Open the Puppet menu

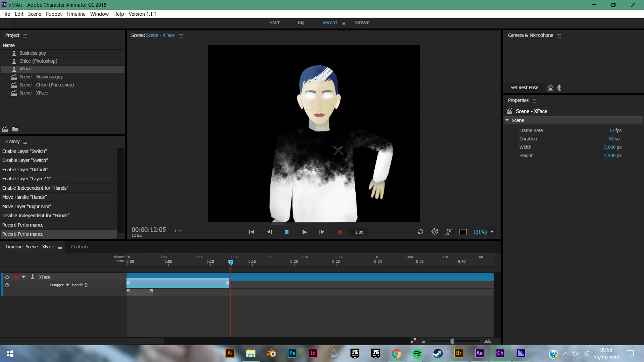pos(54,14)
